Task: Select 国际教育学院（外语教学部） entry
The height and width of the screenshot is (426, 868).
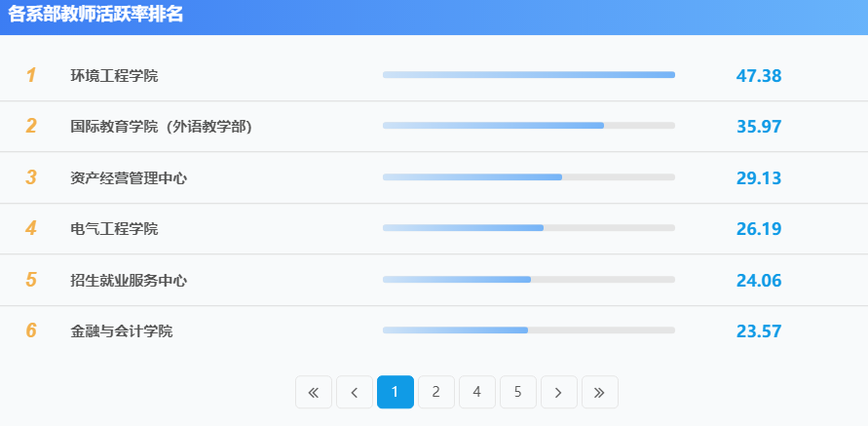Action: coord(161,127)
